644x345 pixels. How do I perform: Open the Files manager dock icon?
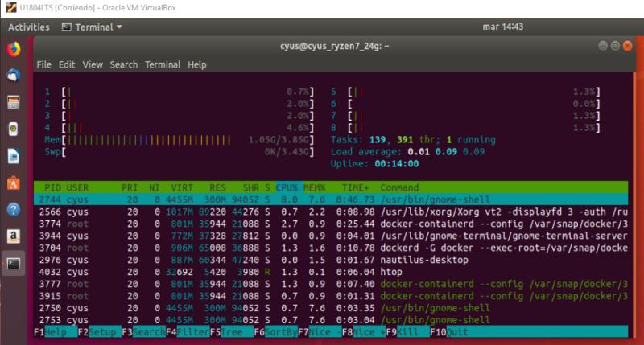(14, 103)
